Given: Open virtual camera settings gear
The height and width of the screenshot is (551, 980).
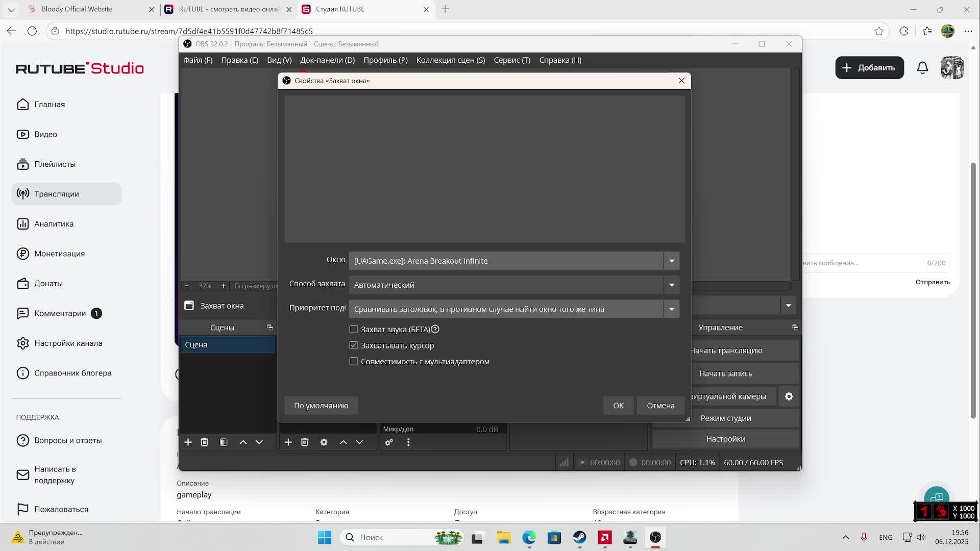Looking at the screenshot, I should (789, 396).
